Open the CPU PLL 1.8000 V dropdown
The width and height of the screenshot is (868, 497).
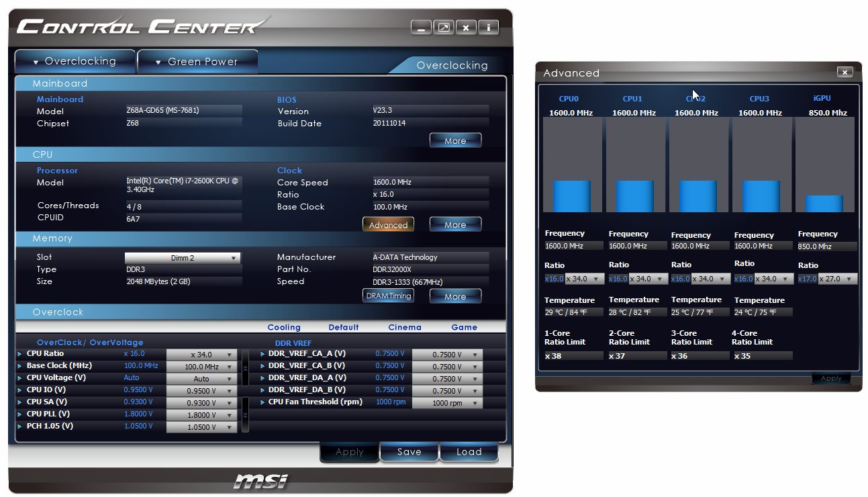pos(201,415)
